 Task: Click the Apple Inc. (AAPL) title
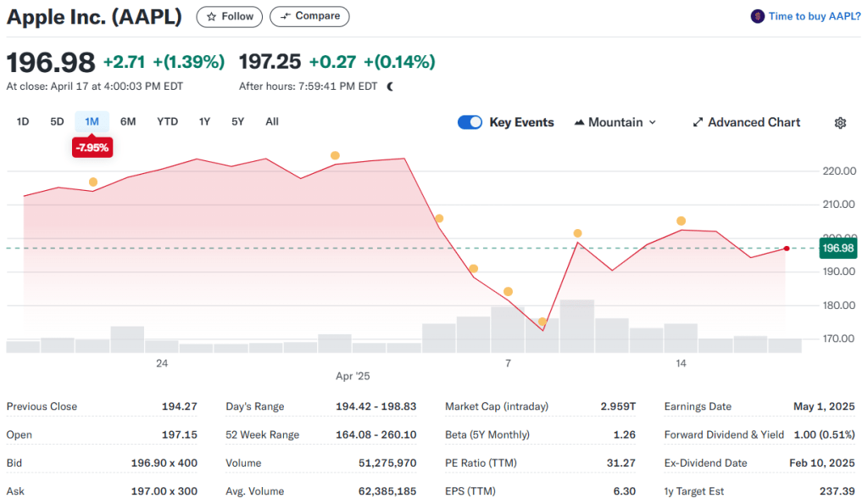[x=94, y=17]
